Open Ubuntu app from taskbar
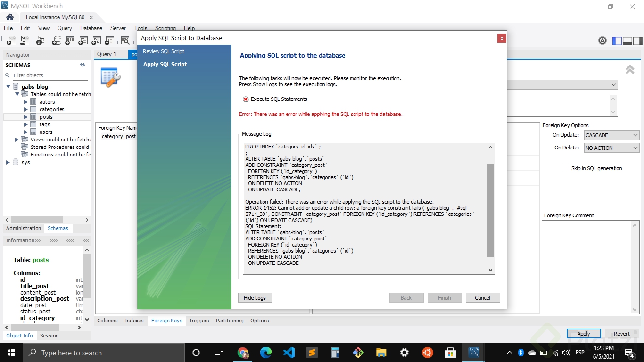644x362 pixels. pos(427,353)
